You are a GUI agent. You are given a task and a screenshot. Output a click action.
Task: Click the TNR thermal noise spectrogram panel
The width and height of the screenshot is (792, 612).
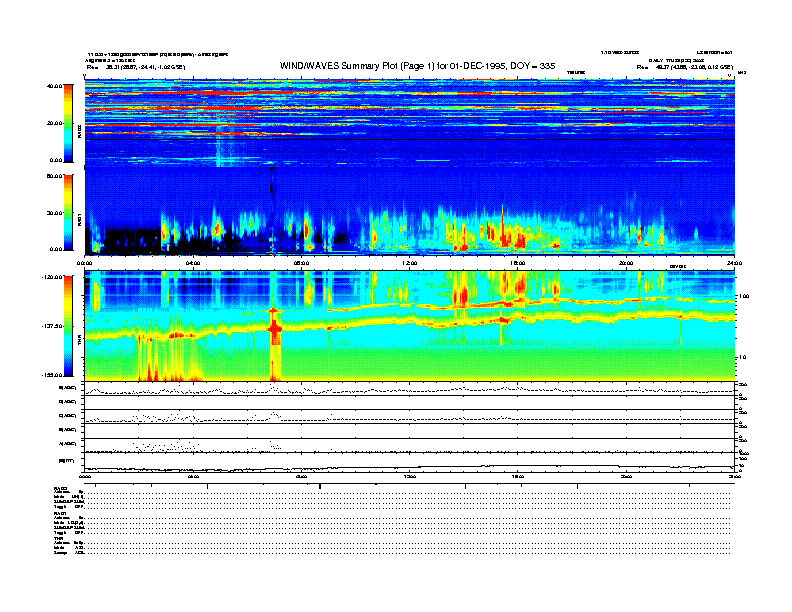[x=410, y=326]
